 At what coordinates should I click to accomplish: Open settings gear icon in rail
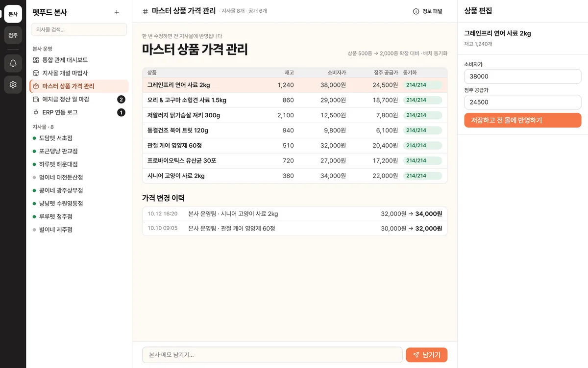(13, 84)
